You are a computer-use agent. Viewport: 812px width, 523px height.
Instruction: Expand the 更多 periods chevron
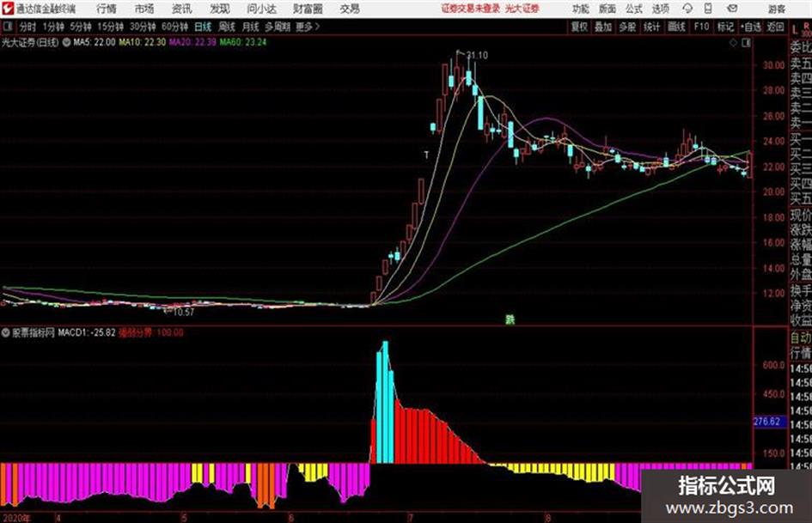[x=308, y=27]
